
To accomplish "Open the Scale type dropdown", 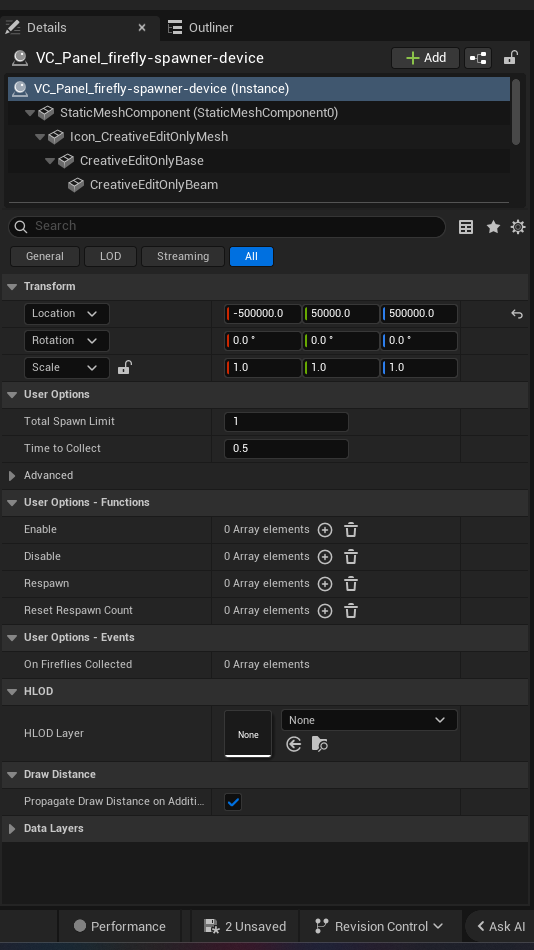I will click(x=66, y=368).
